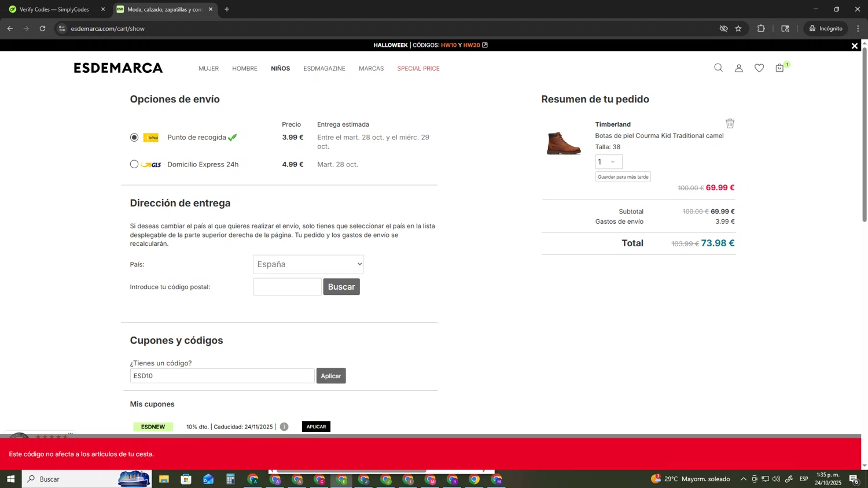Show hidden system tray icons
This screenshot has height=488, width=868.
(x=744, y=479)
